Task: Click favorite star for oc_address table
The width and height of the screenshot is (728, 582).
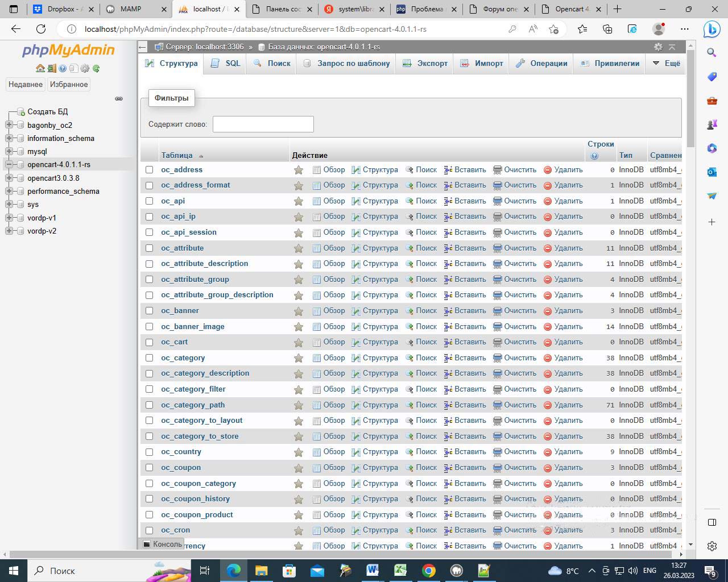Action: coord(298,170)
